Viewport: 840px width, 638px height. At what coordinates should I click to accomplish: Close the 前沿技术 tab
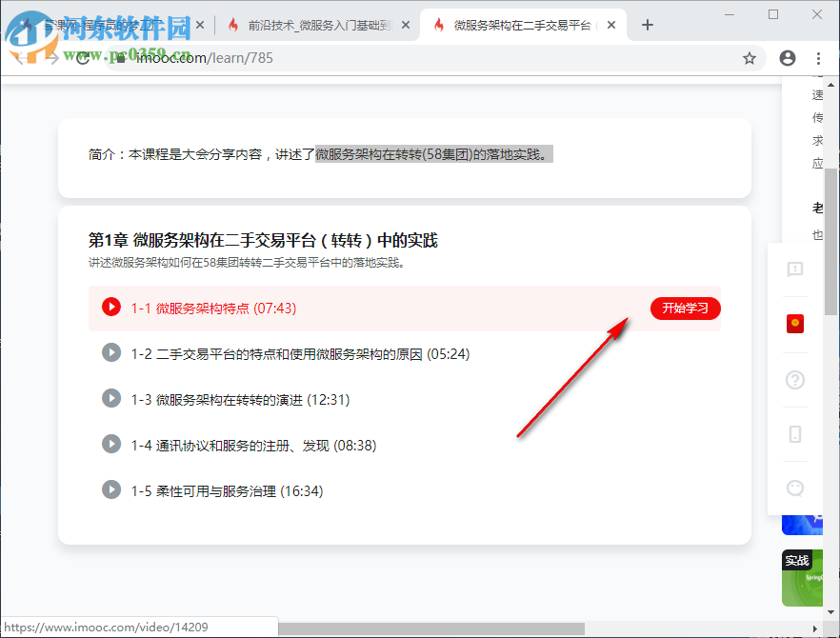click(x=406, y=25)
